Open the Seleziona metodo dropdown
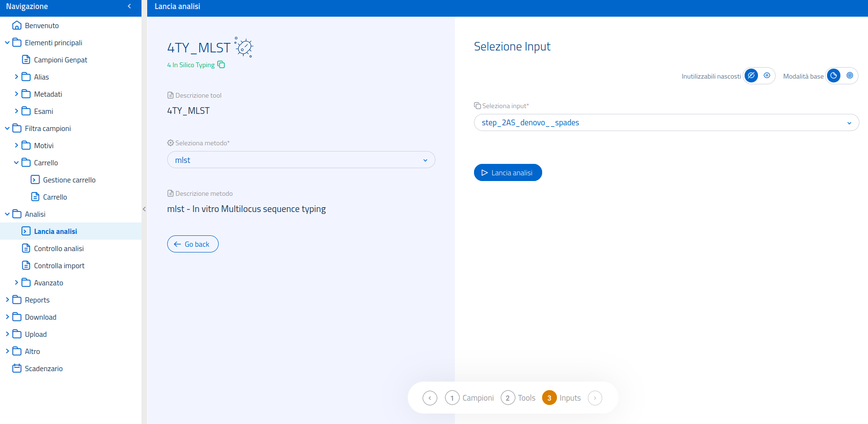868x424 pixels. coord(301,160)
